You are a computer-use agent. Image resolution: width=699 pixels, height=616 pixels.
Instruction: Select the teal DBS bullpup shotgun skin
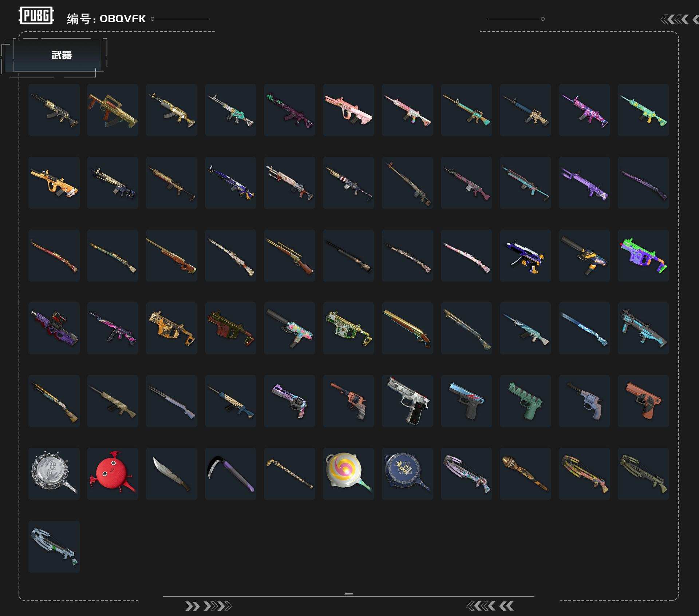[643, 328]
